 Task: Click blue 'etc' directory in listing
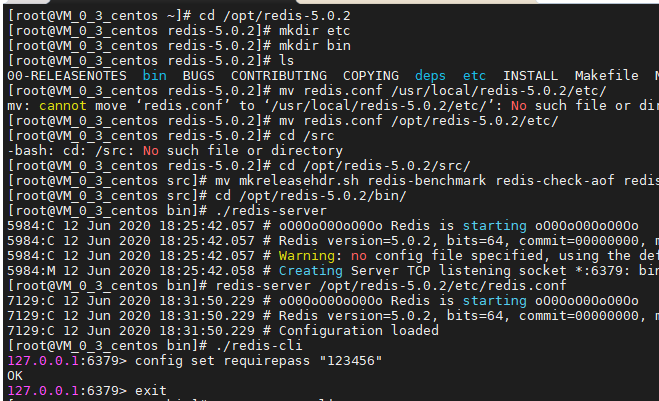point(474,76)
